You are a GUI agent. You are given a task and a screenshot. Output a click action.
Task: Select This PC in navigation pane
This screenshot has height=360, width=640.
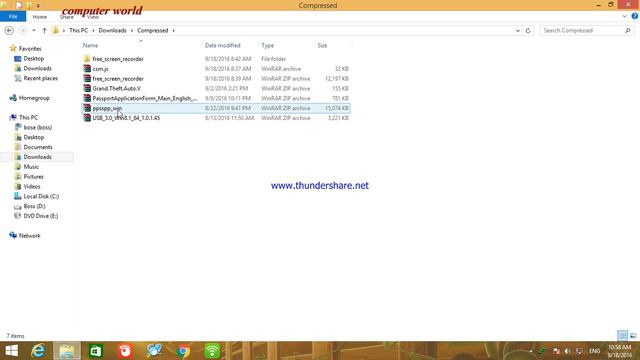coord(28,118)
